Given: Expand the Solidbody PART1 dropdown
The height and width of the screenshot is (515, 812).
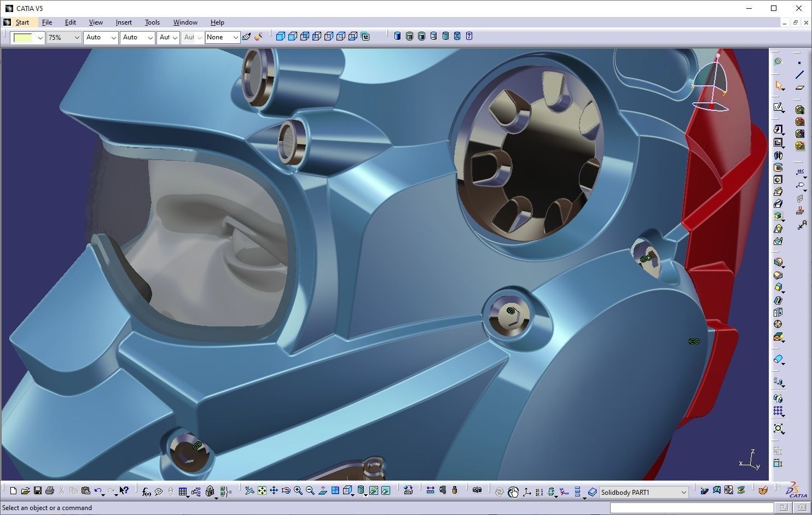Looking at the screenshot, I should (683, 493).
